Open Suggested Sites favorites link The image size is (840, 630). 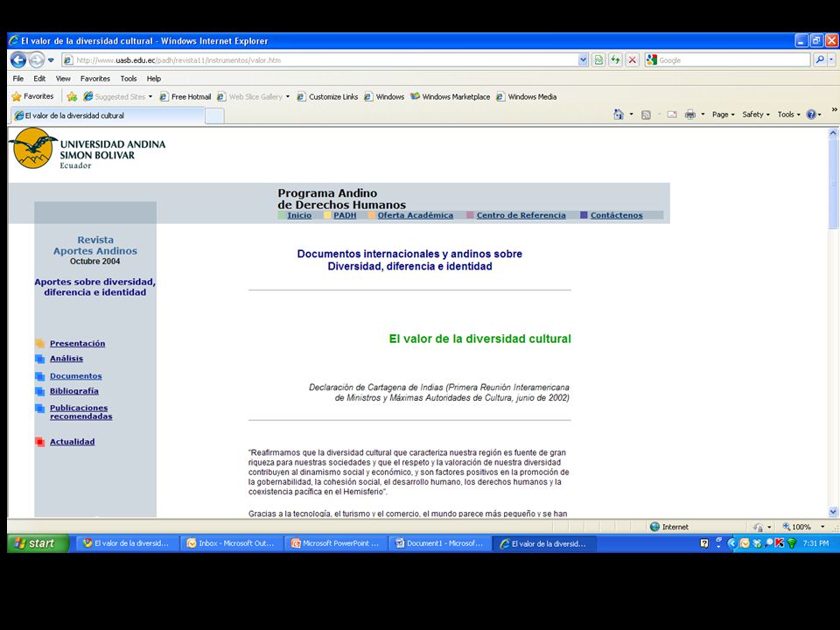click(117, 96)
